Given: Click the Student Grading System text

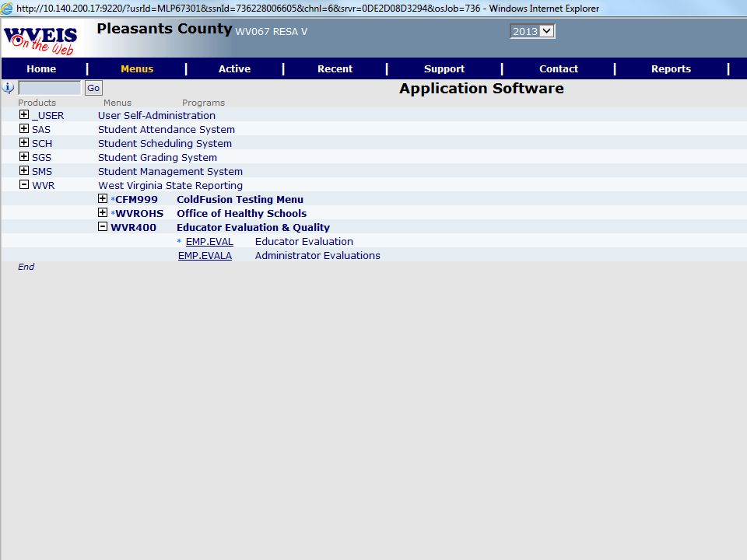Looking at the screenshot, I should click(x=157, y=157).
